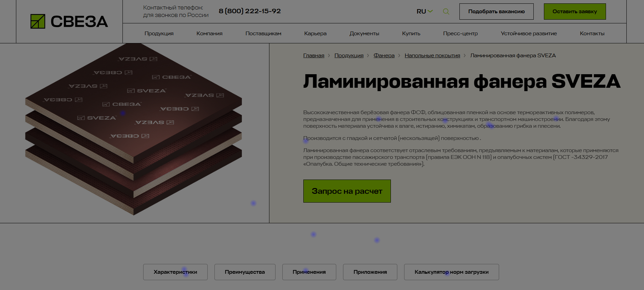644x290 pixels.
Task: Call phone number 8 (800) 222-15-92
Action: 250,11
